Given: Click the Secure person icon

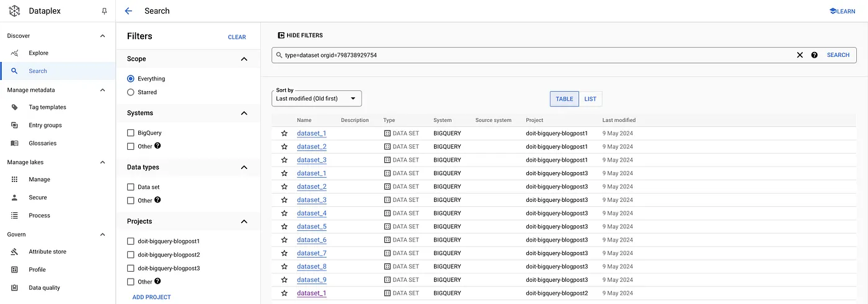Looking at the screenshot, I should [x=14, y=198].
